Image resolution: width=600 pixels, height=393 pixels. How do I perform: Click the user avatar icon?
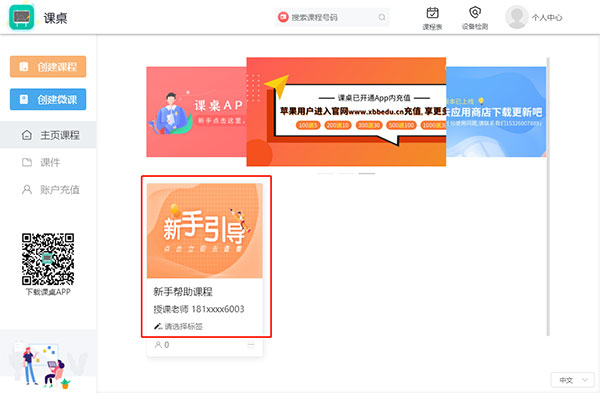click(517, 17)
